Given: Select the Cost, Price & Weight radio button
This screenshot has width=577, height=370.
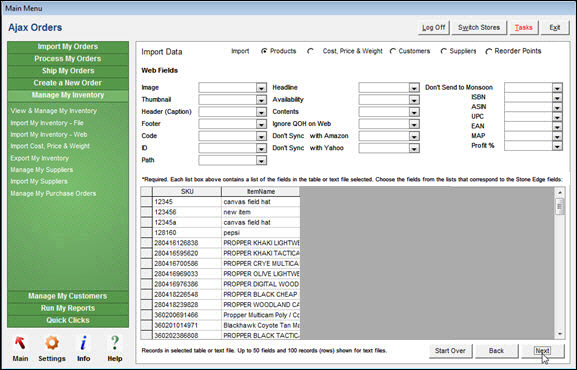Looking at the screenshot, I should click(x=311, y=51).
